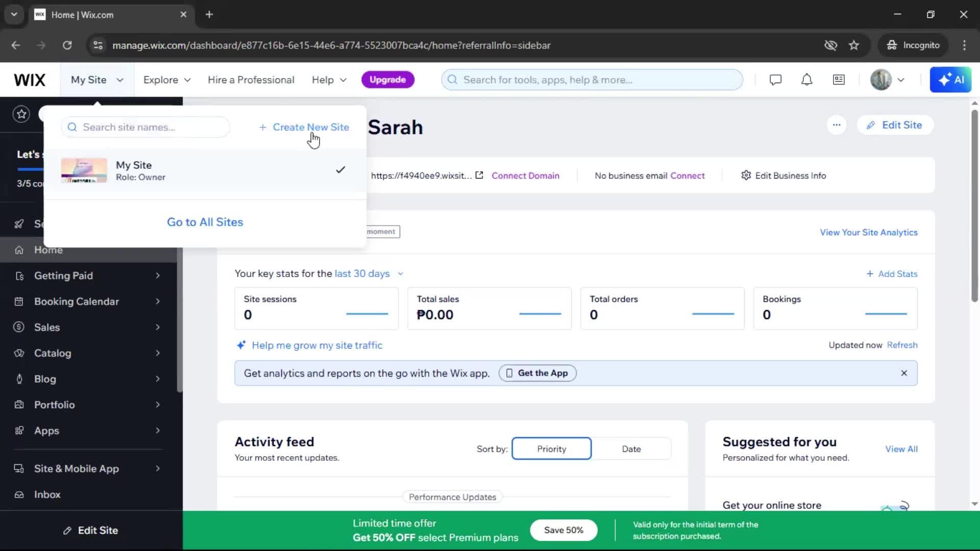Viewport: 980px width, 551px height.
Task: Click the AI assistant button
Action: (950, 80)
